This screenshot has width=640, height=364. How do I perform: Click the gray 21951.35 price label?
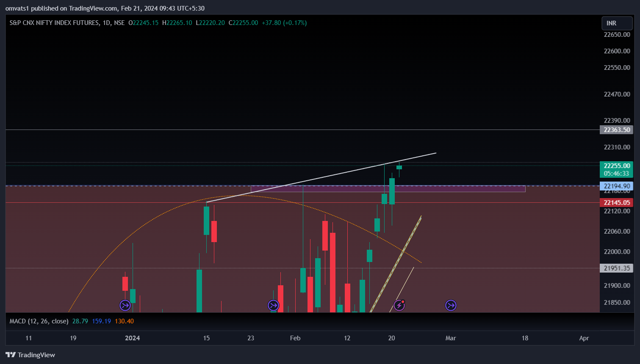pyautogui.click(x=617, y=268)
